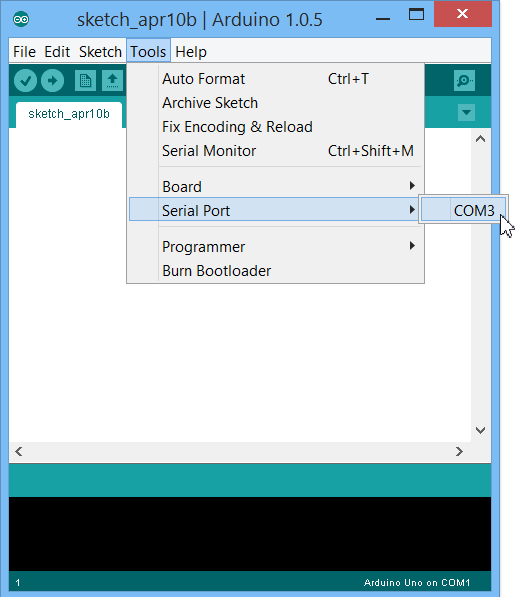Click the Arduino logo in title bar

pos(21,19)
